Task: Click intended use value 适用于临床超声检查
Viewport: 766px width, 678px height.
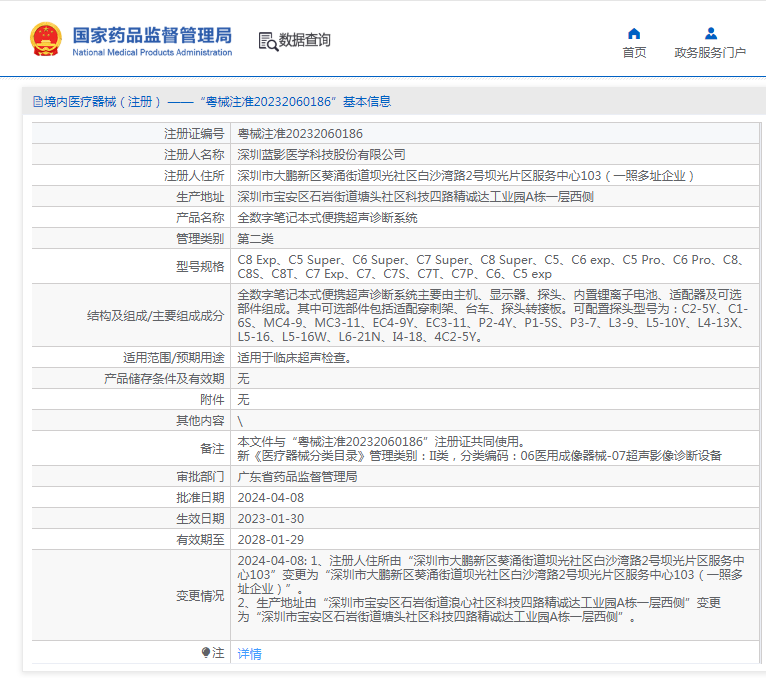Action: pyautogui.click(x=295, y=358)
